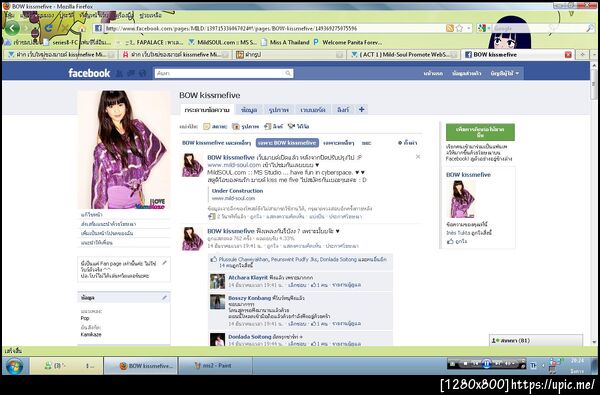Open commenter Bosszy Konbang's profile name
Image resolution: width=600 pixels, height=395 pixels.
click(249, 298)
